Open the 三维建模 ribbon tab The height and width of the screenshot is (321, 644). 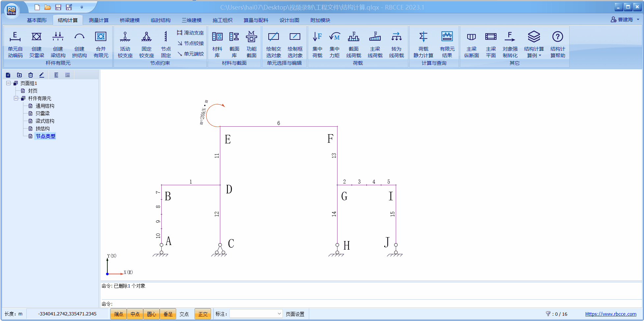coord(192,20)
